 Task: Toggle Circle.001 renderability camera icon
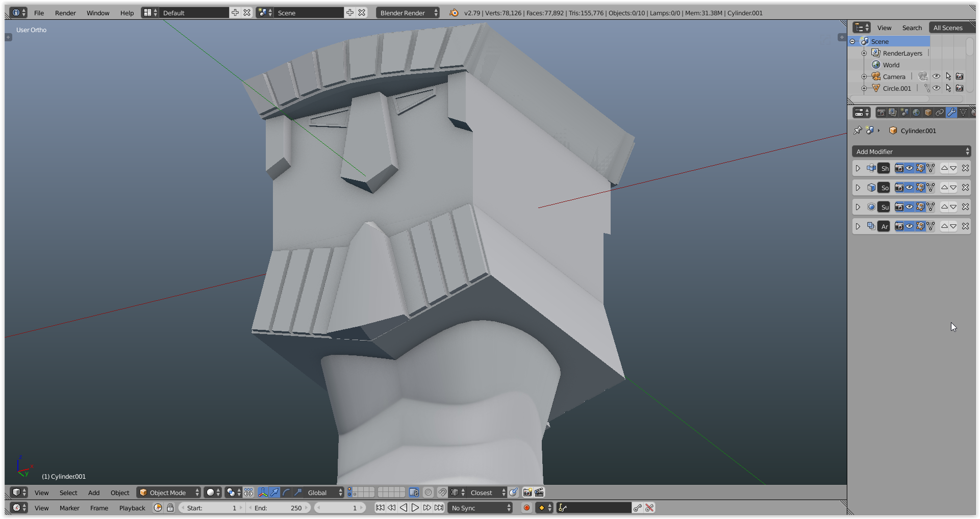point(960,88)
